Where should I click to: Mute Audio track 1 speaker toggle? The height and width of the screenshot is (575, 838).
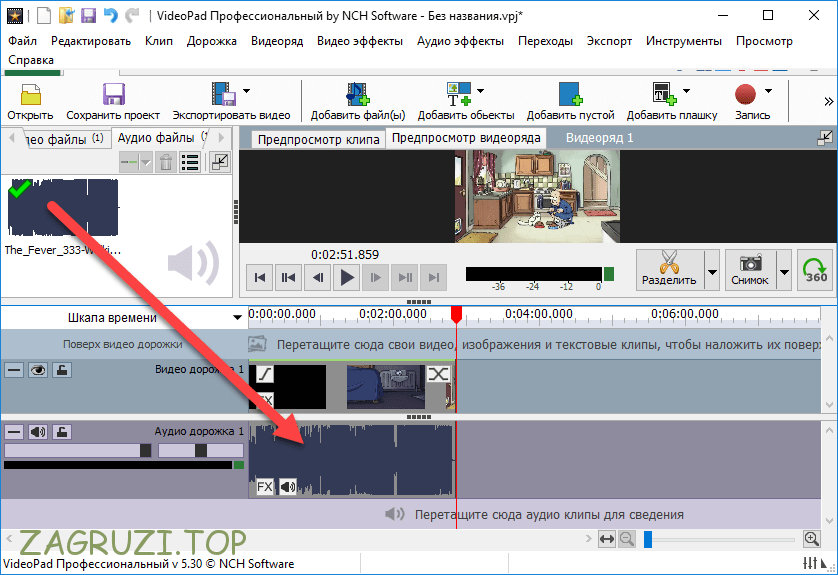pyautogui.click(x=38, y=432)
